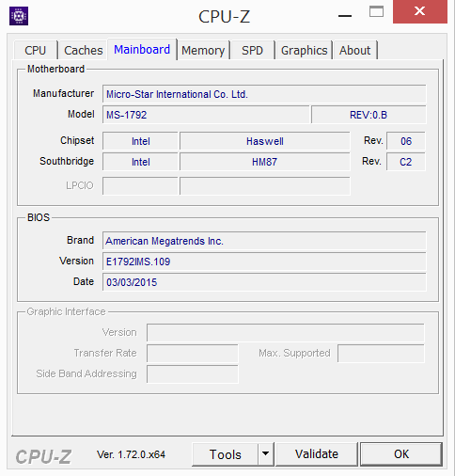This screenshot has height=476, width=455.
Task: Open the Caches tab
Action: (84, 50)
